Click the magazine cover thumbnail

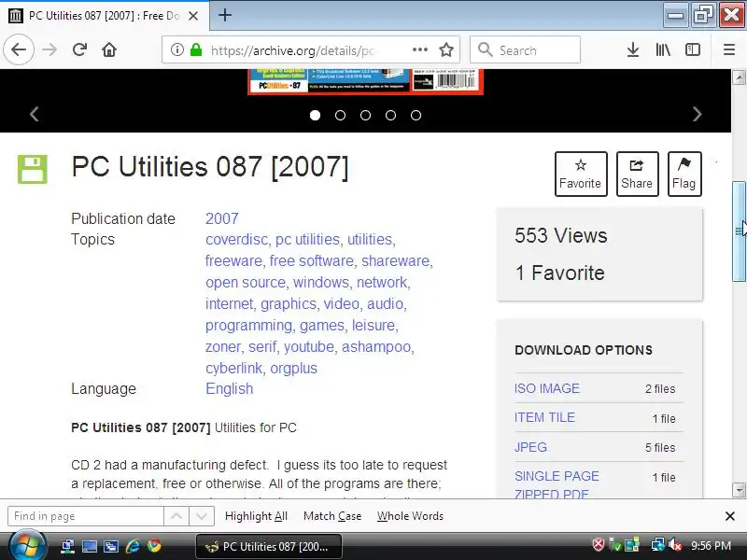365,81
